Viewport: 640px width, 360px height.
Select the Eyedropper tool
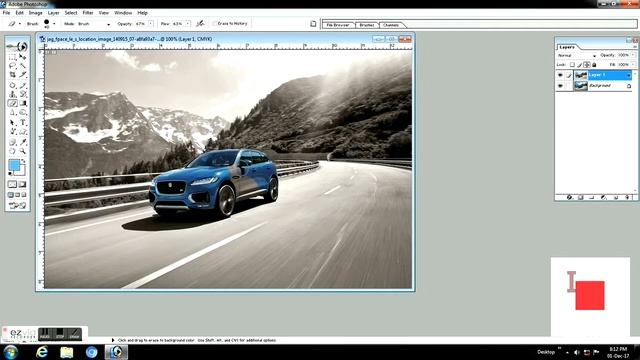click(x=23, y=142)
